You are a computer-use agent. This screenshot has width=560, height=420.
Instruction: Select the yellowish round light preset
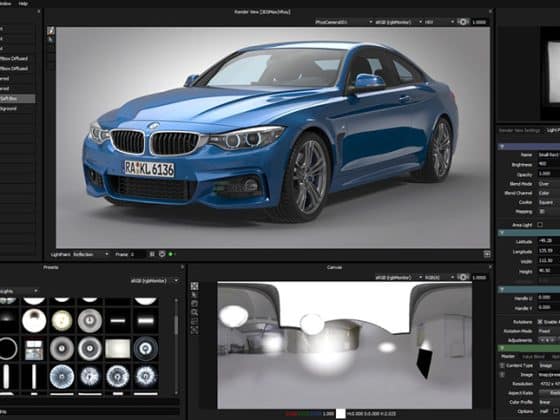[62, 320]
